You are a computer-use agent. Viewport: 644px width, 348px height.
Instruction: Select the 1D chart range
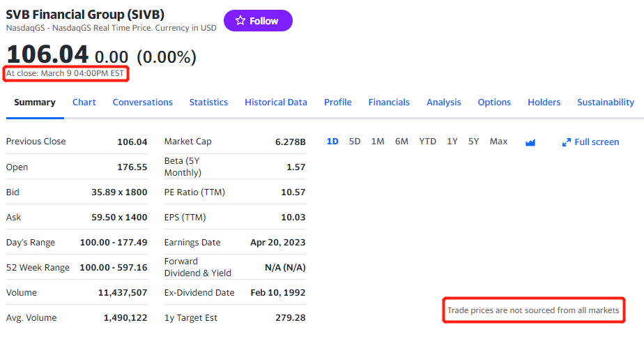click(332, 142)
